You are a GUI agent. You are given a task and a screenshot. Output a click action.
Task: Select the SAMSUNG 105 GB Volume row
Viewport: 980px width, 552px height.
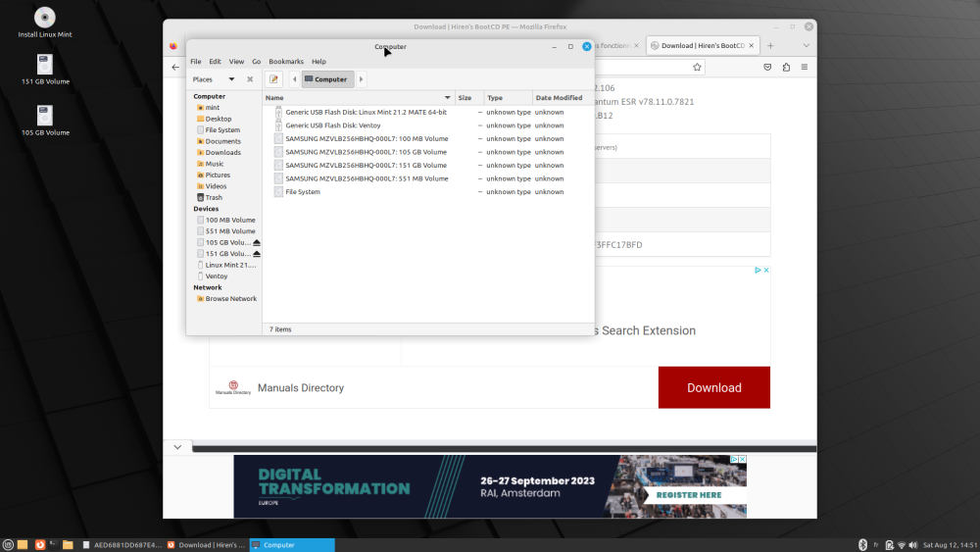(428, 152)
